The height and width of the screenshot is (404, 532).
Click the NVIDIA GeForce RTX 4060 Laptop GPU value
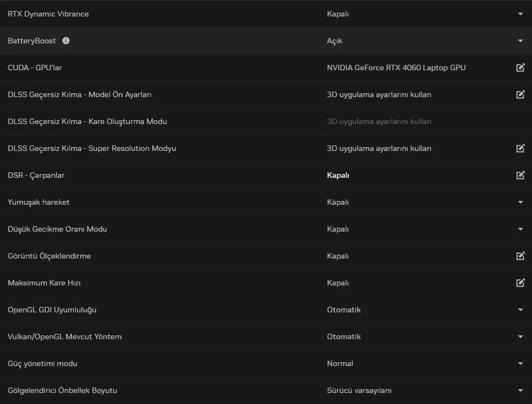(x=396, y=68)
